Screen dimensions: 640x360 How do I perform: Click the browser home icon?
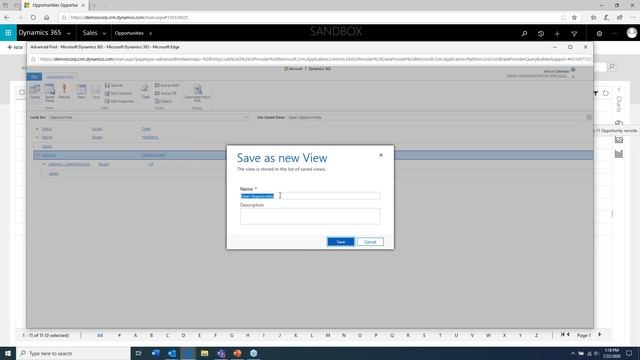(x=47, y=18)
